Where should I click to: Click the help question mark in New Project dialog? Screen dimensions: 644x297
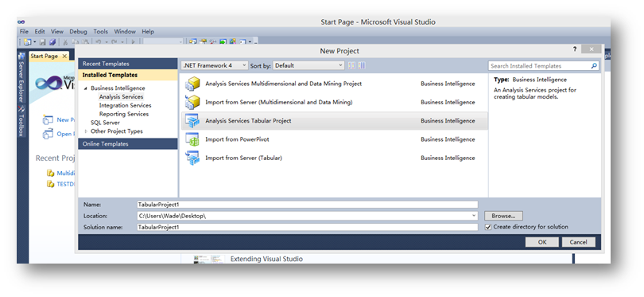575,49
